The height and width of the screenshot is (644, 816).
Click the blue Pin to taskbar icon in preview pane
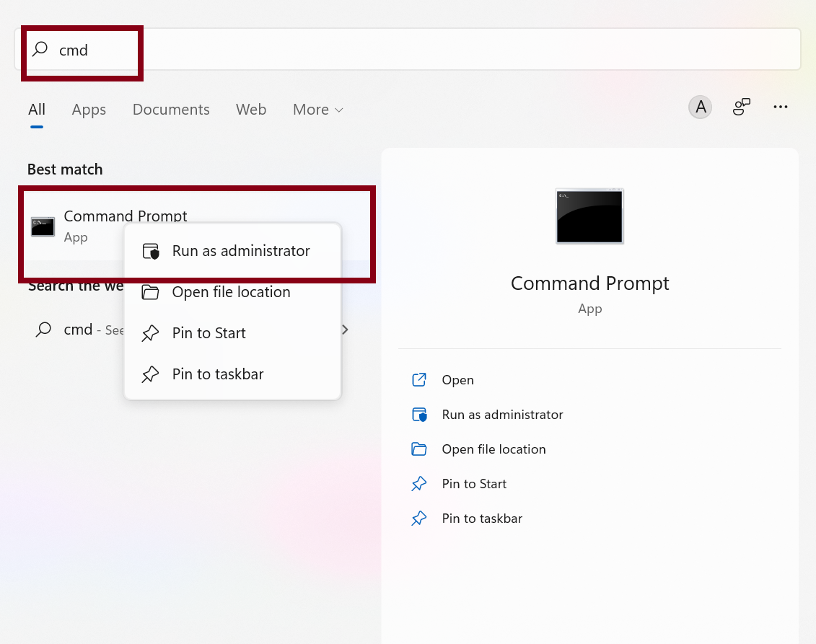419,519
